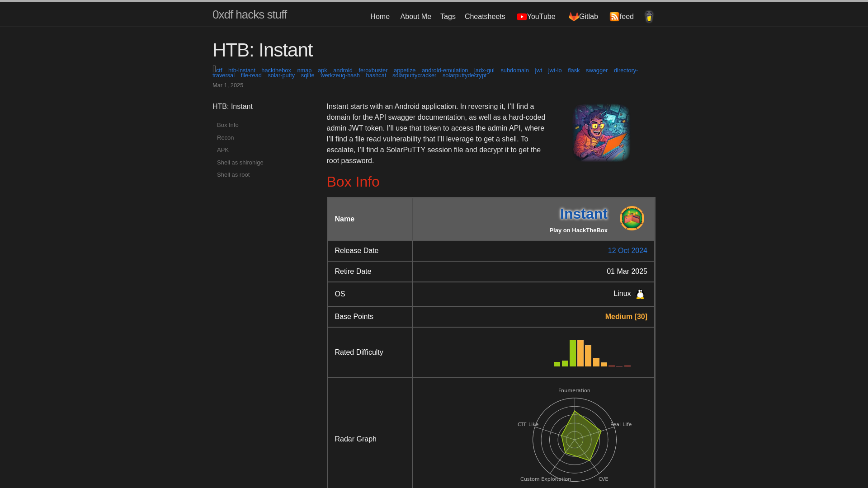The image size is (868, 488).
Task: Jump to Shell as shirohige section
Action: pyautogui.click(x=240, y=163)
